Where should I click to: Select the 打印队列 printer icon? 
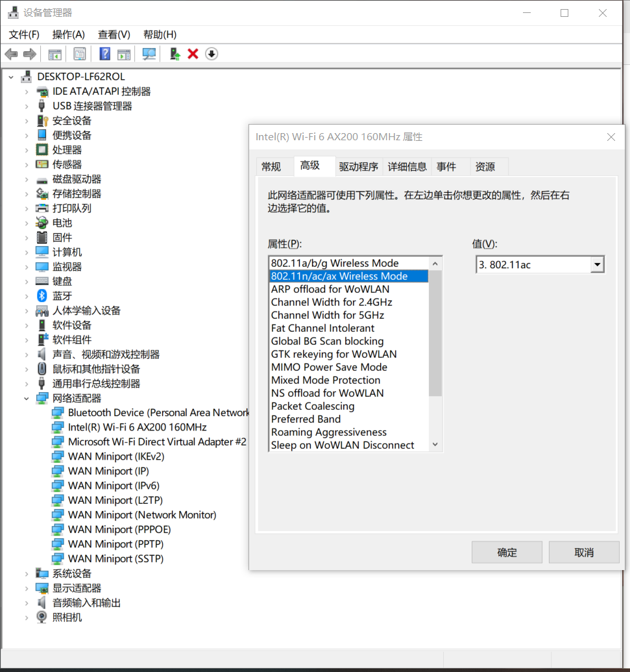coord(42,208)
